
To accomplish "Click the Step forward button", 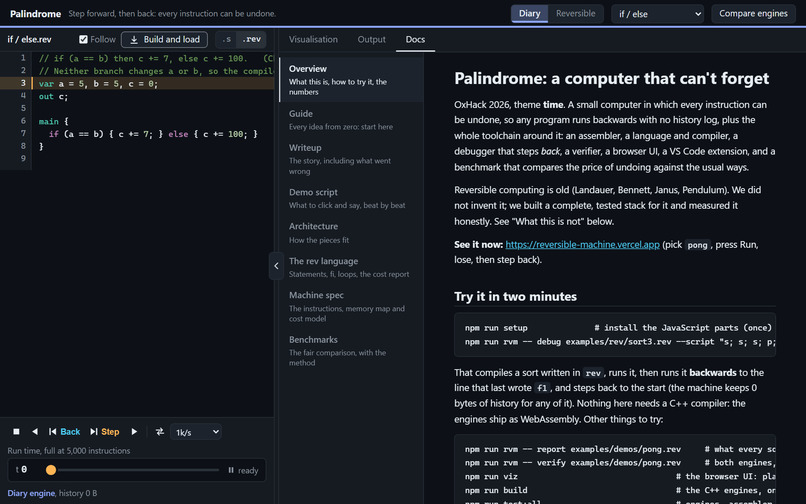I will 104,431.
